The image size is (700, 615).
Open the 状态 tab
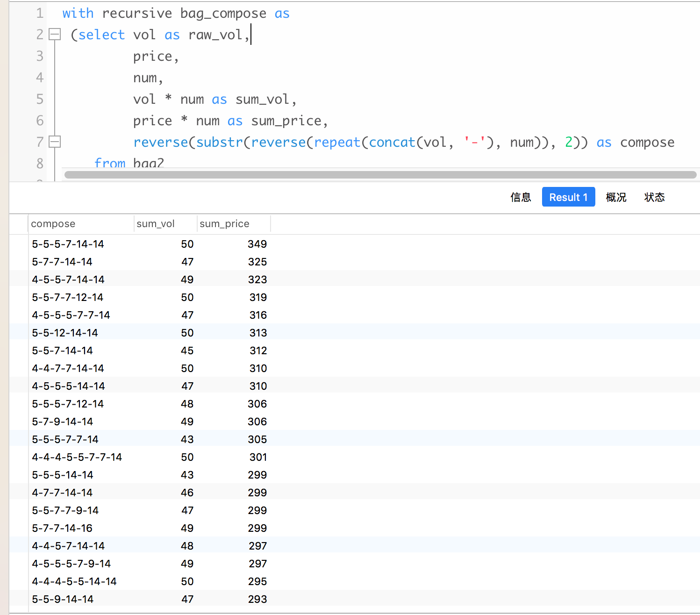click(x=654, y=197)
